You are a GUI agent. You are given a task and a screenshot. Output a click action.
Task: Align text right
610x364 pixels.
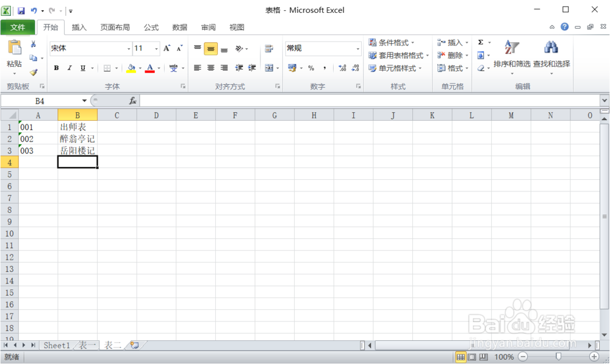tap(224, 68)
